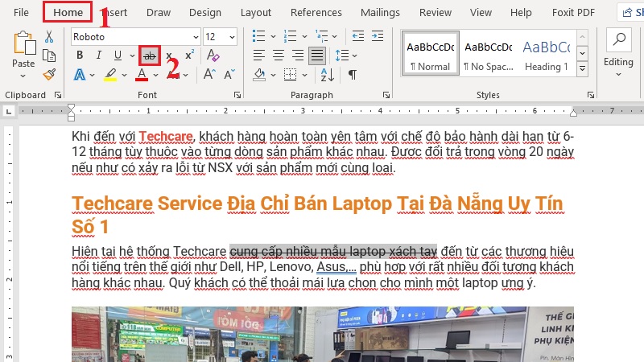Open the Editing search menu

click(618, 53)
